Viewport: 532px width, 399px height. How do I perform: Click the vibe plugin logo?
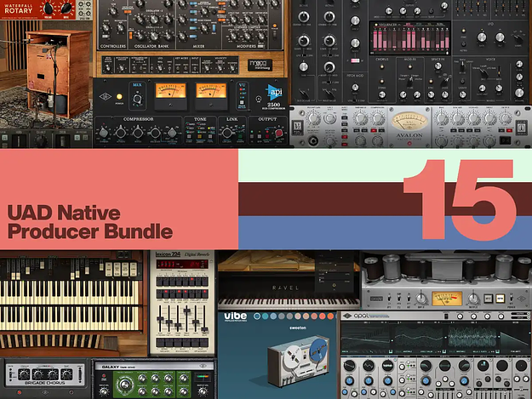(x=235, y=316)
